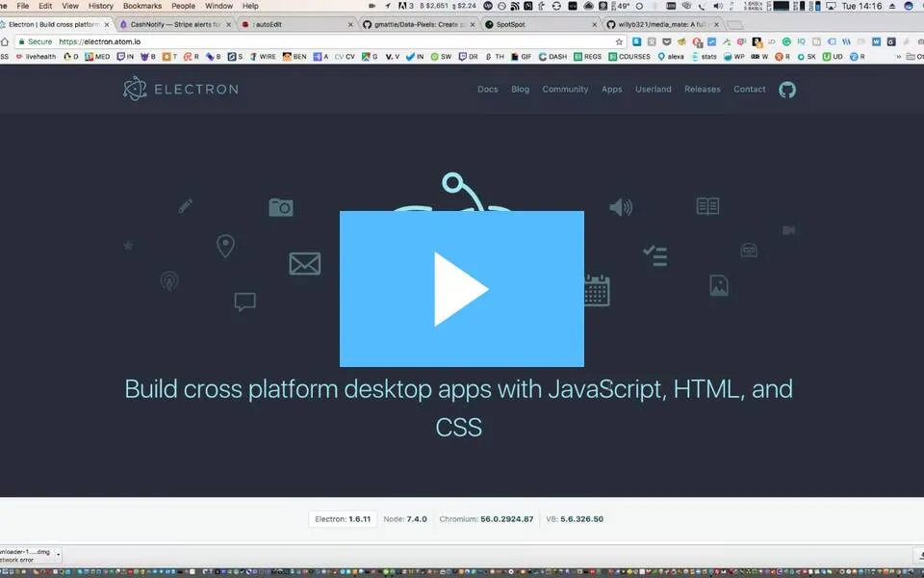924x578 pixels.
Task: Click the envelope mail icon
Action: tap(305, 264)
